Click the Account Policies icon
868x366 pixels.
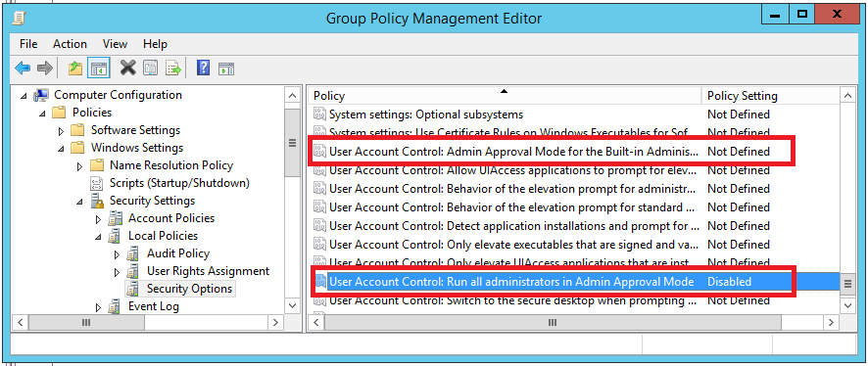click(116, 218)
